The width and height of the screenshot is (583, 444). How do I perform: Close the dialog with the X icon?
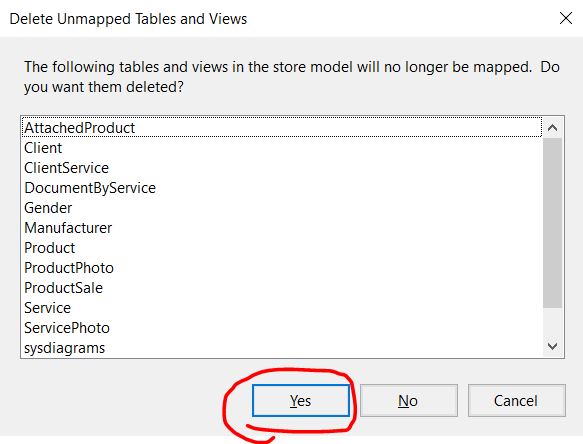tap(566, 18)
